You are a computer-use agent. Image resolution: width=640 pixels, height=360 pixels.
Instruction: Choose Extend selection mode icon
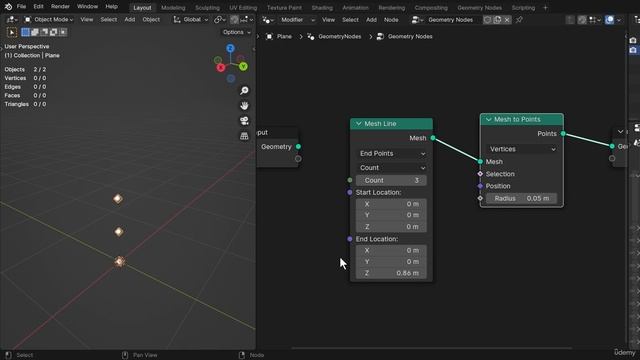coord(35,32)
